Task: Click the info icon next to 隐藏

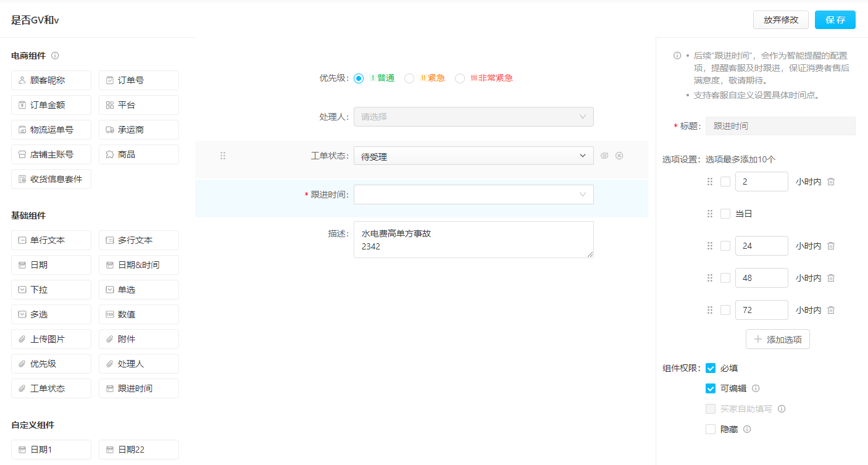Action: click(x=747, y=429)
